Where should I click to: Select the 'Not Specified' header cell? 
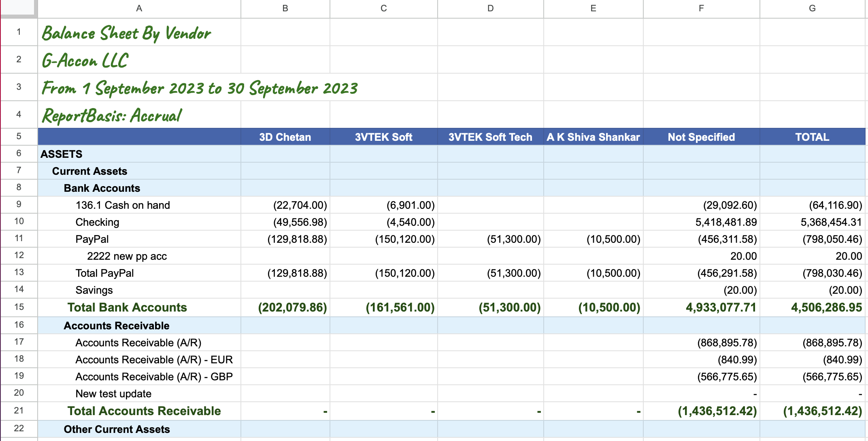(702, 137)
